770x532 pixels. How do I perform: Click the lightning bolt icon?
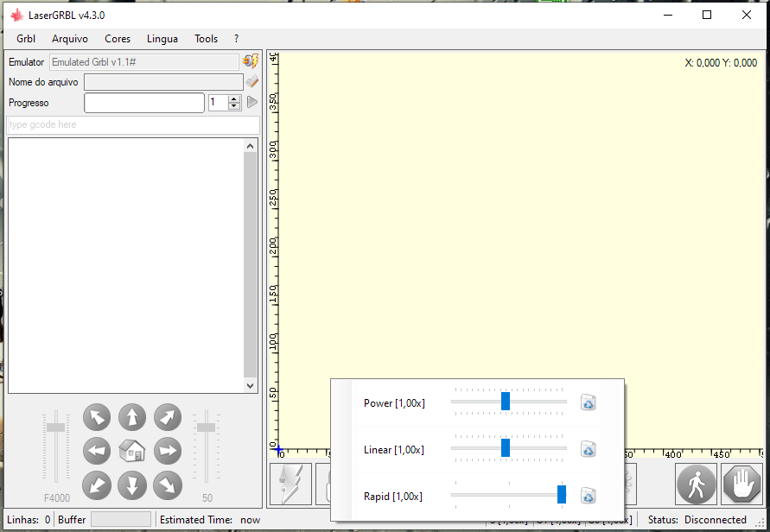click(290, 484)
